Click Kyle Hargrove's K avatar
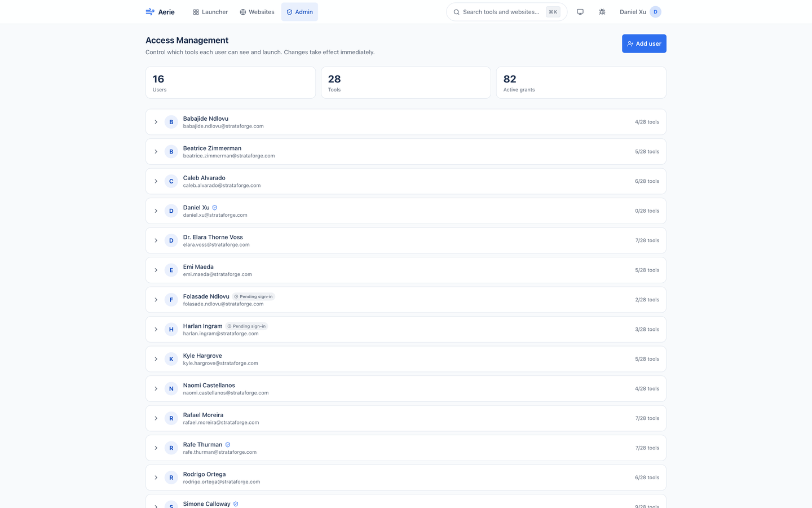This screenshot has width=812, height=508. 171,359
